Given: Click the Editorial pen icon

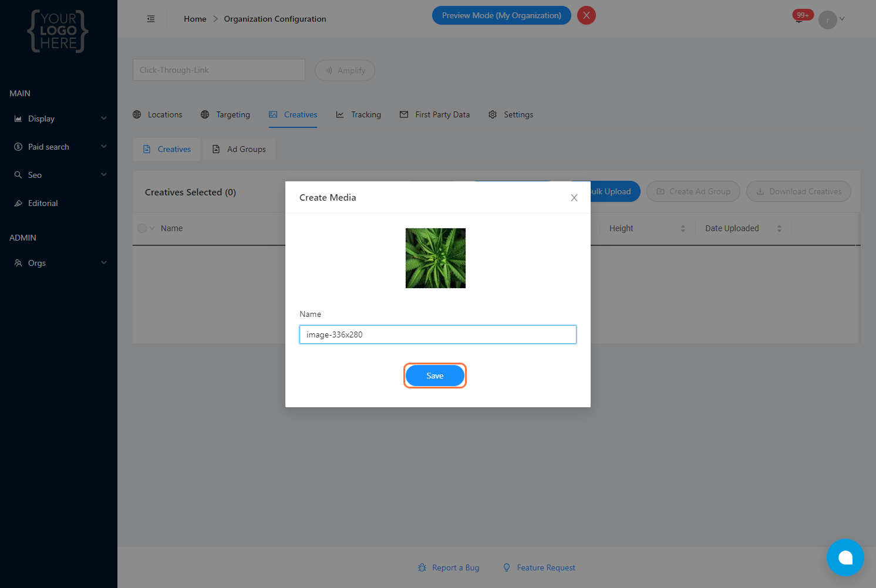Looking at the screenshot, I should [x=18, y=203].
